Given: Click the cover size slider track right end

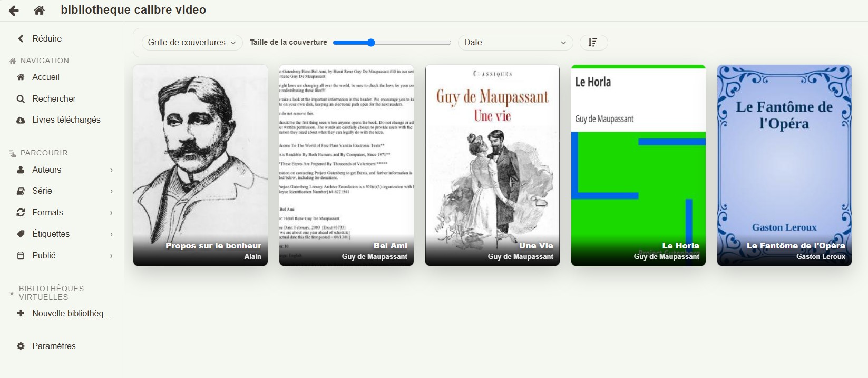Looking at the screenshot, I should point(449,43).
